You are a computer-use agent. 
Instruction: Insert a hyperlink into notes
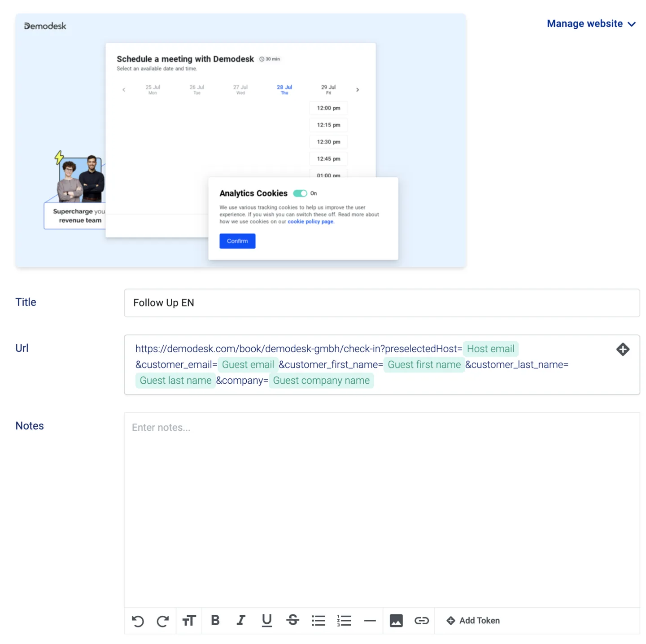point(422,621)
